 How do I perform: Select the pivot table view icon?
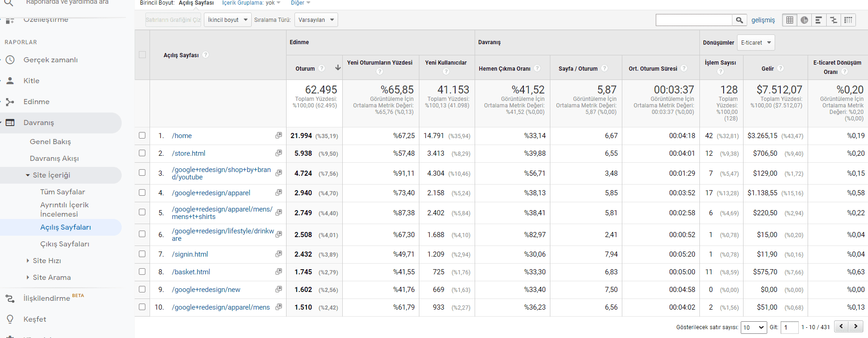point(848,20)
